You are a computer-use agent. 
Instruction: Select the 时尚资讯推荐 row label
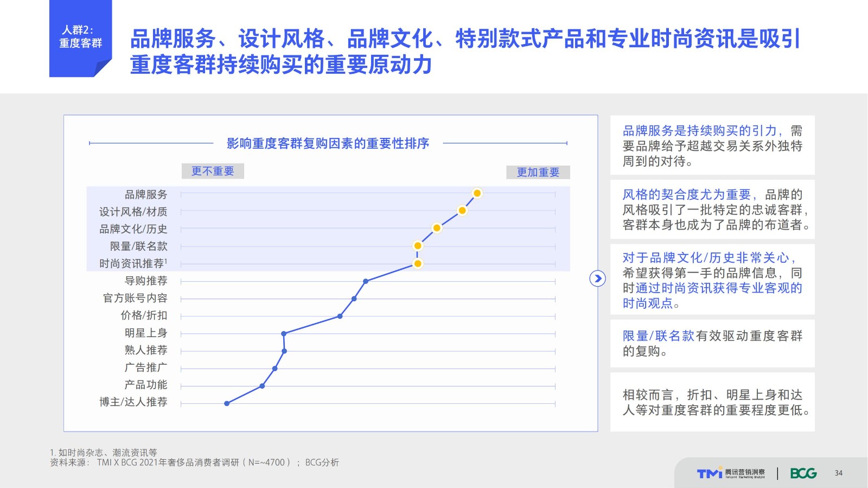click(x=133, y=264)
